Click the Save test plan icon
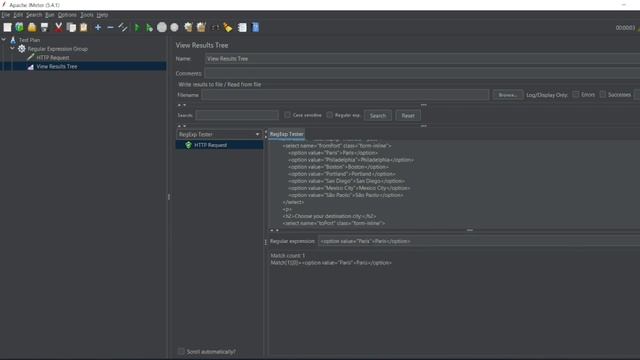This screenshot has width=640, height=360. [44, 27]
